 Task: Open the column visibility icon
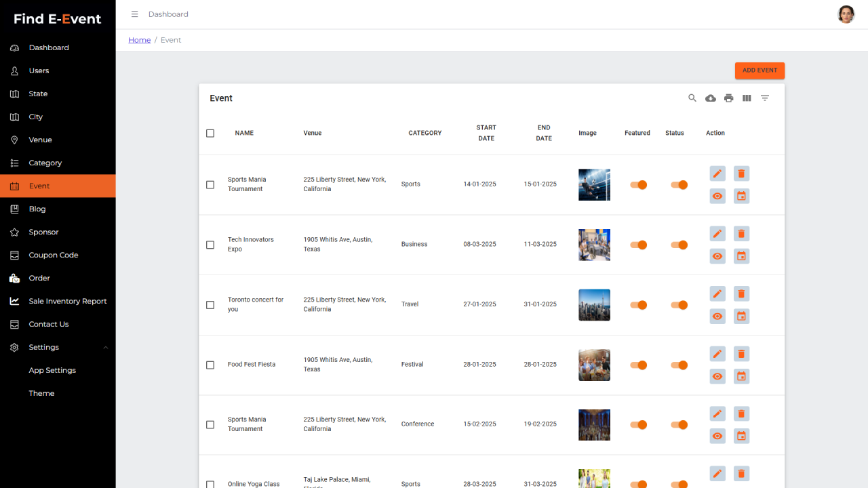pyautogui.click(x=747, y=98)
